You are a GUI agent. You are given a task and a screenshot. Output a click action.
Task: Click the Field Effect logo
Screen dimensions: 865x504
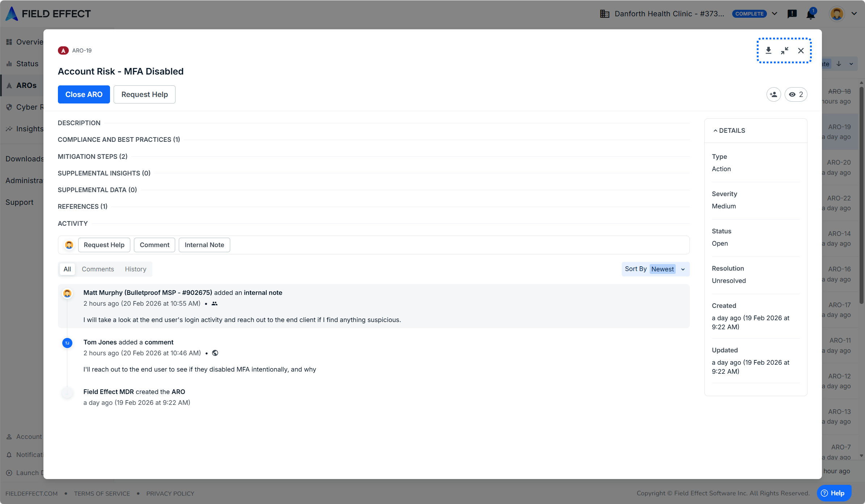point(48,14)
